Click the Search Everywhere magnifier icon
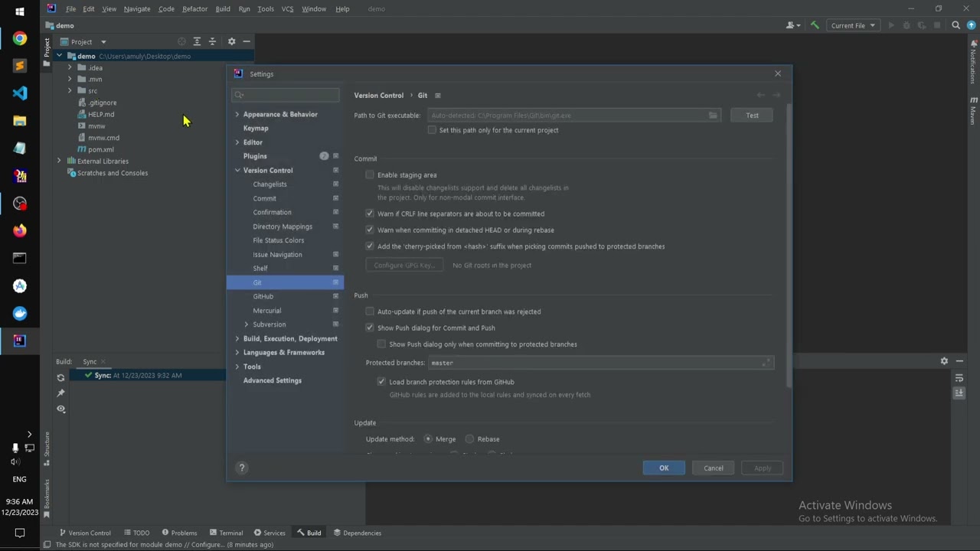 [955, 25]
